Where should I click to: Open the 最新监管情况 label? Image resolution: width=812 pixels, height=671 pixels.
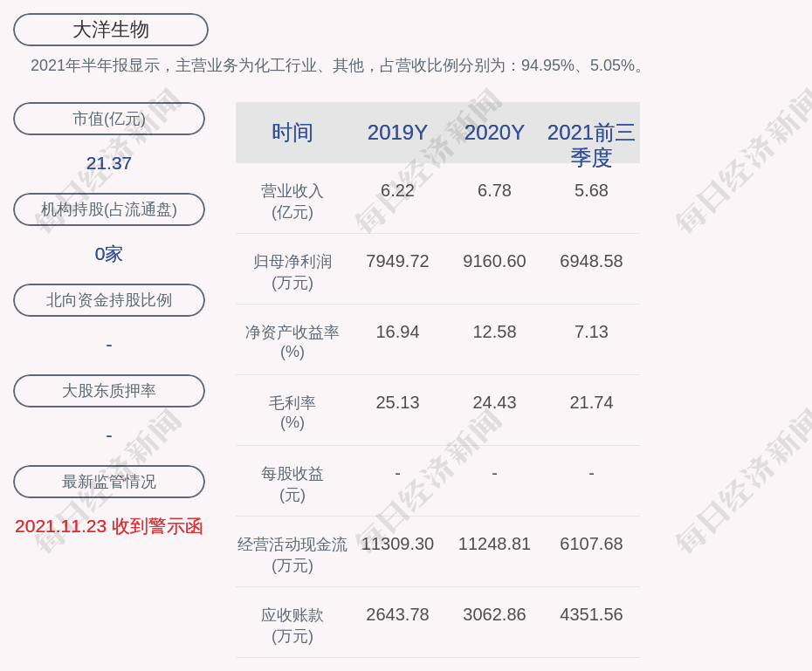[109, 482]
